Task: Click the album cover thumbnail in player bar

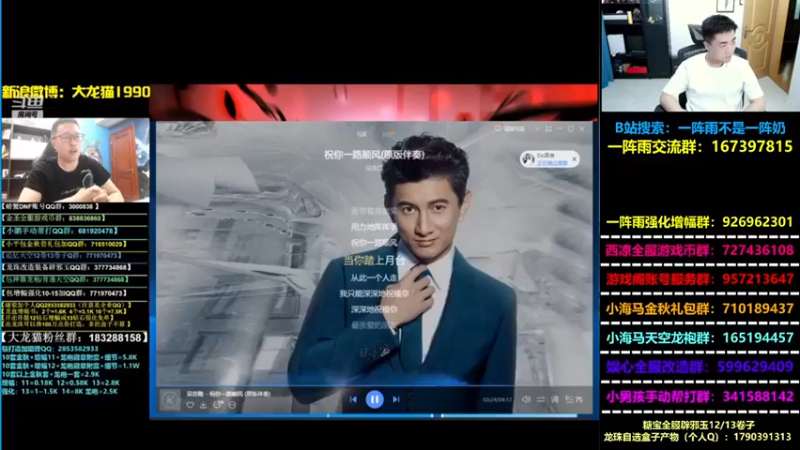Action: 170,400
